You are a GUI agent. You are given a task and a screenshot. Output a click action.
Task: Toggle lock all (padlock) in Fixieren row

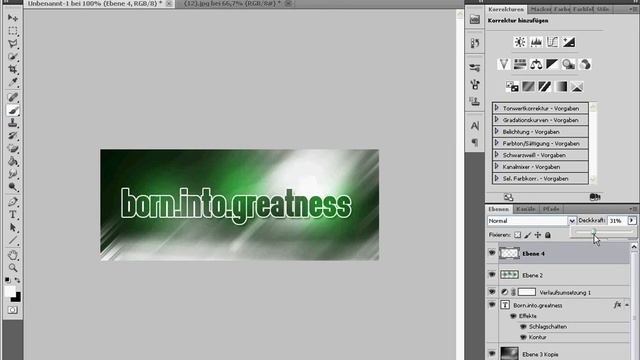(548, 235)
